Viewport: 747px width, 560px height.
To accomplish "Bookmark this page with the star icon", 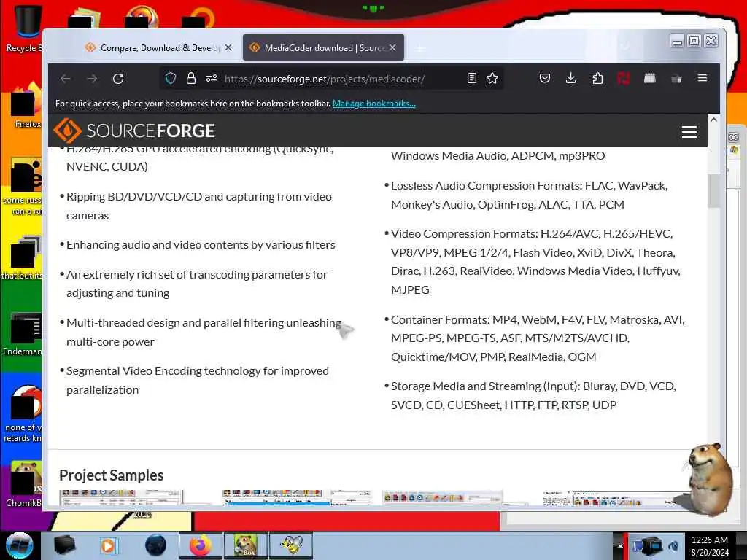I will pos(492,79).
